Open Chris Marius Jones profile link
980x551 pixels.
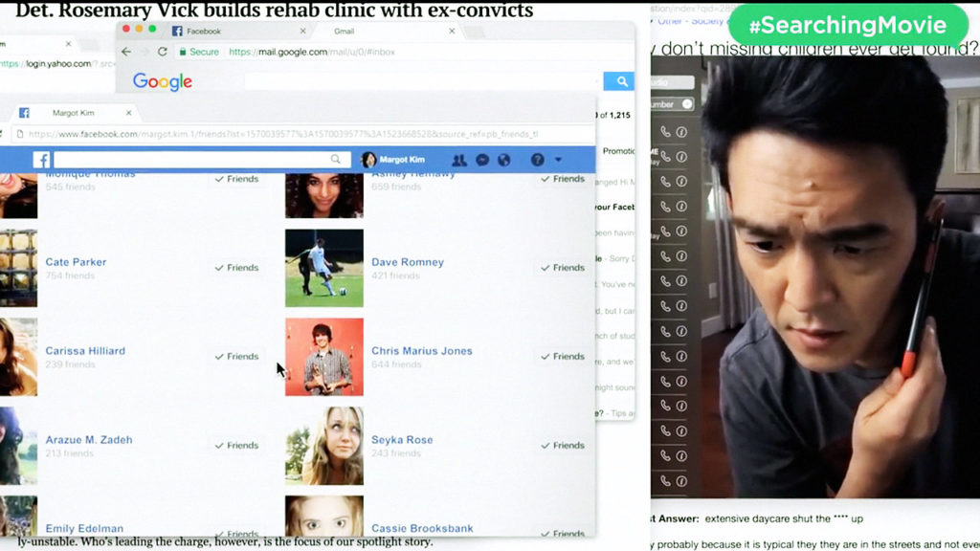pyautogui.click(x=421, y=351)
